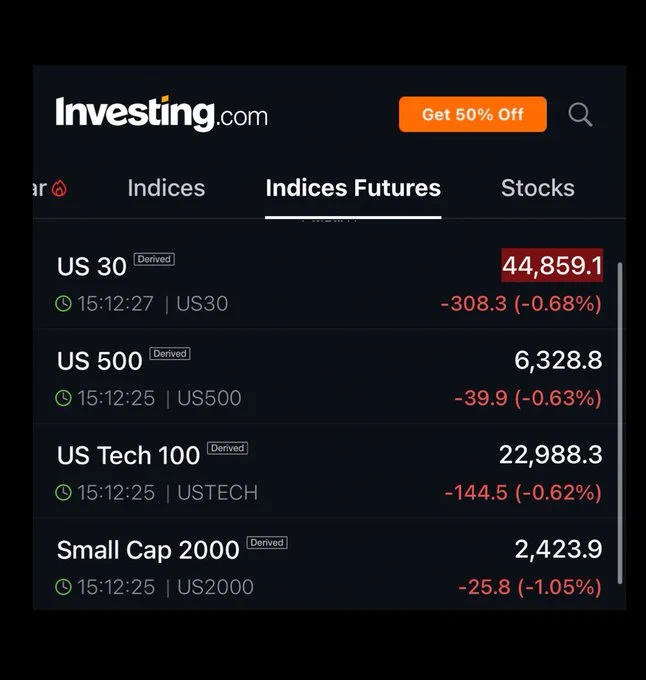Click the highlighted 44,859.1 price
Viewport: 646px width, 680px height.
tap(552, 265)
